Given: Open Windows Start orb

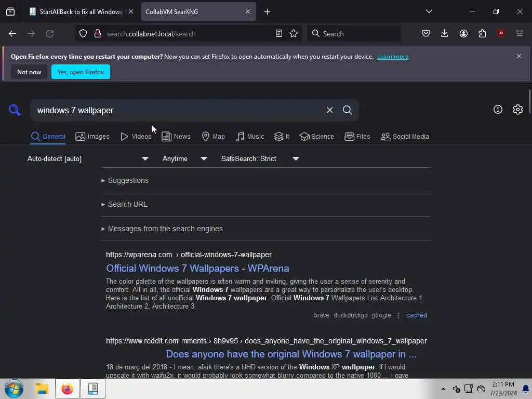Looking at the screenshot, I should tap(14, 389).
